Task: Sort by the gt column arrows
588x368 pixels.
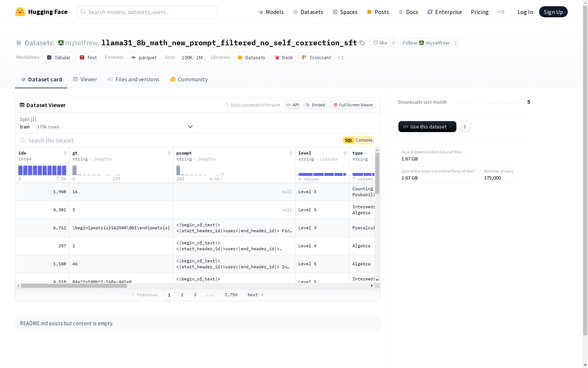Action: pyautogui.click(x=169, y=153)
